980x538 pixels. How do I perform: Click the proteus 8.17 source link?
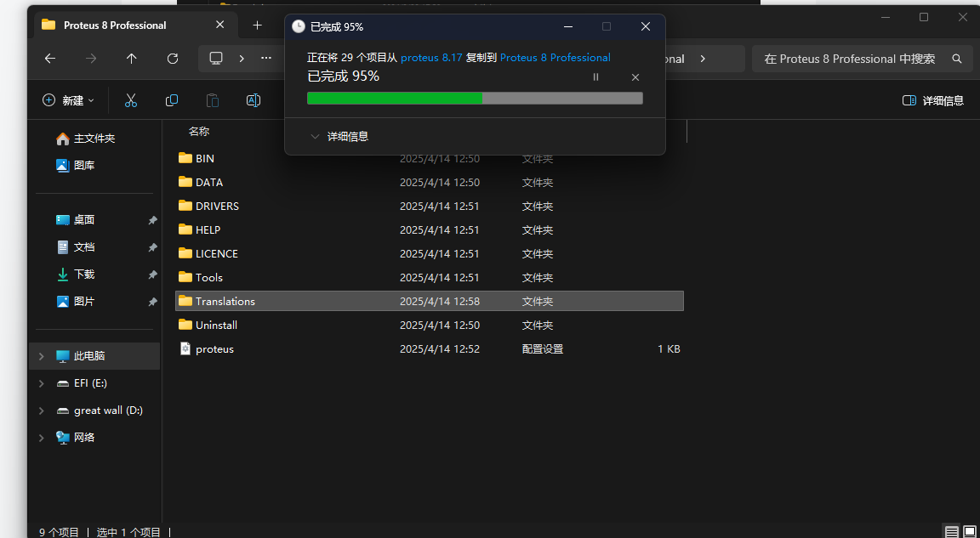coord(431,58)
